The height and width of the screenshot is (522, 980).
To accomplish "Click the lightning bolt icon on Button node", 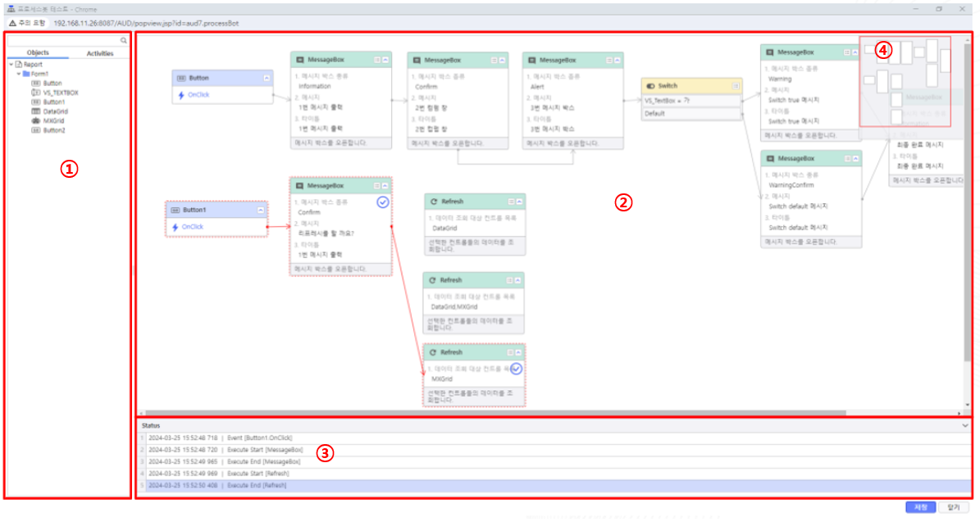I will coord(181,95).
